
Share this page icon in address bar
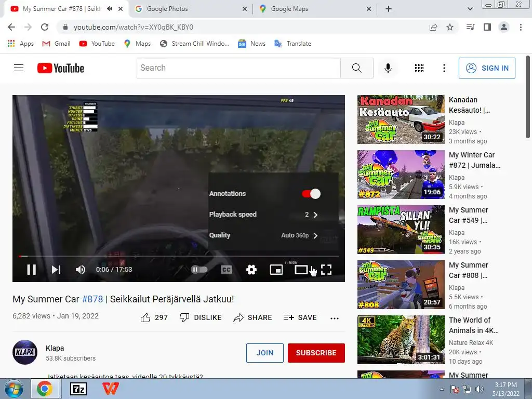[433, 27]
